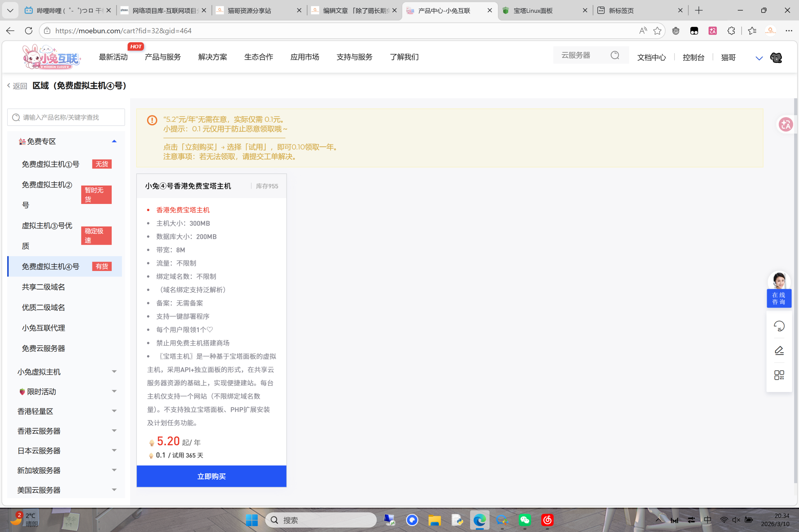Screen dimensions: 799x532
Task: Open the weather widget on taskbar
Action: [24, 520]
